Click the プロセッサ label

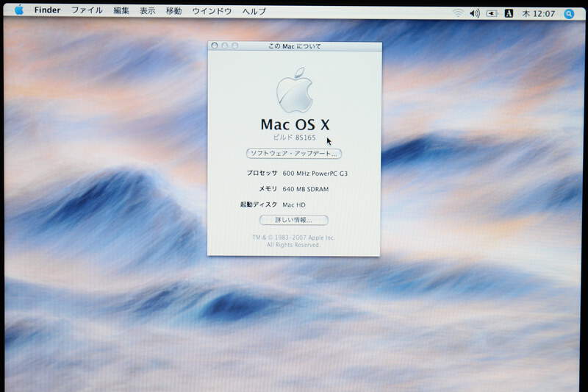[262, 173]
